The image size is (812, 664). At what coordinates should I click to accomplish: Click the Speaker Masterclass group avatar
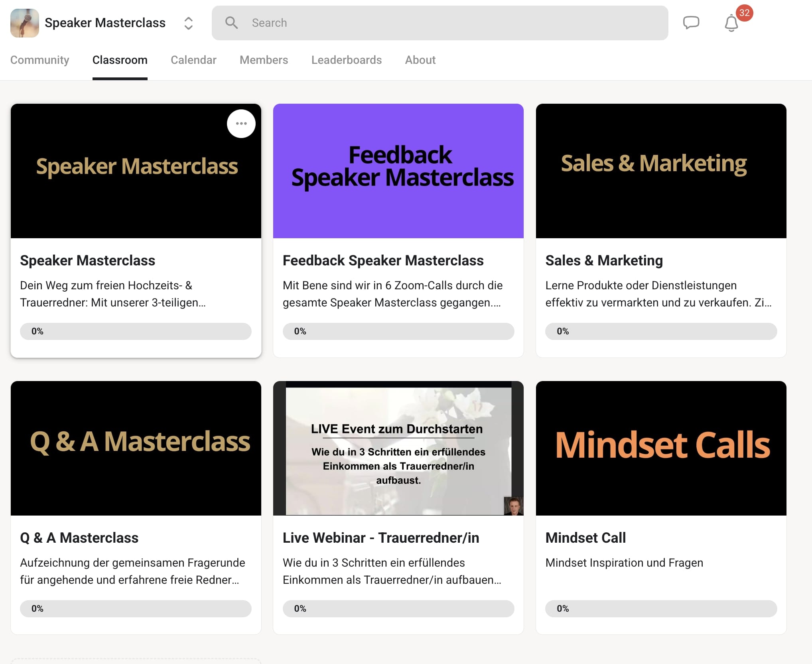tap(25, 23)
